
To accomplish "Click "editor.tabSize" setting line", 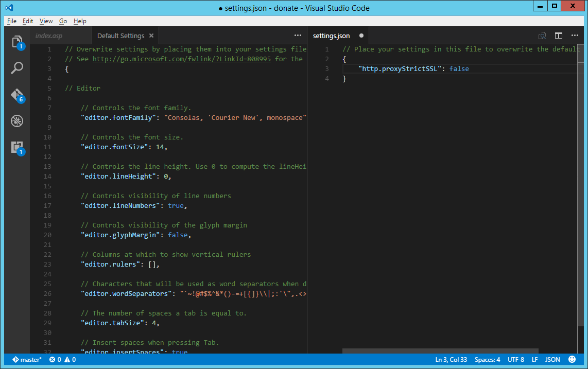I will [x=120, y=323].
